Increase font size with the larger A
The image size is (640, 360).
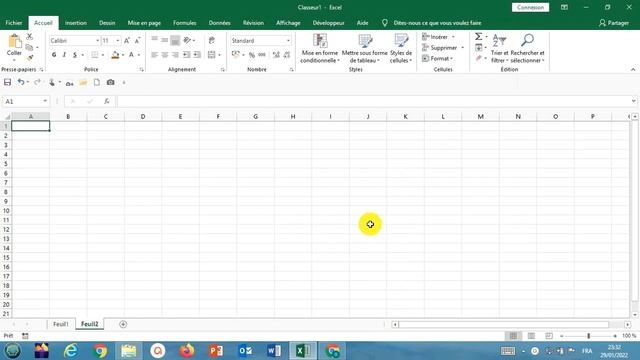[127, 40]
